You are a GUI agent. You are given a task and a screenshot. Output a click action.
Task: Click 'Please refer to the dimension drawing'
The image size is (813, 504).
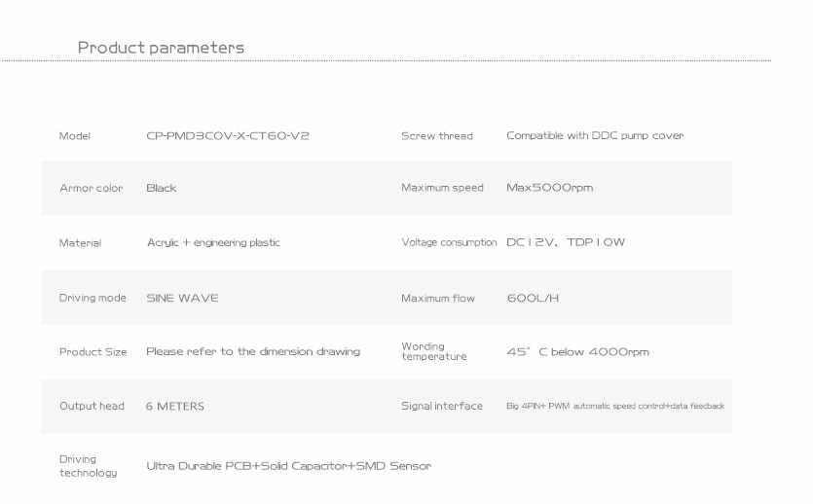click(252, 351)
